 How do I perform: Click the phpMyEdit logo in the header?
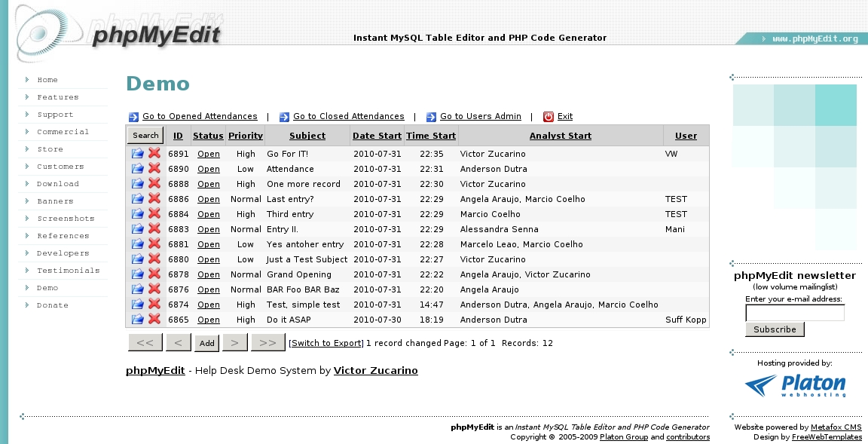pos(119,33)
